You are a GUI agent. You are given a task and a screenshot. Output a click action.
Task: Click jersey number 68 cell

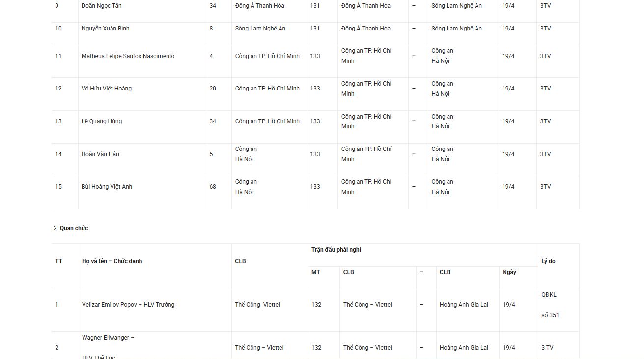213,187
